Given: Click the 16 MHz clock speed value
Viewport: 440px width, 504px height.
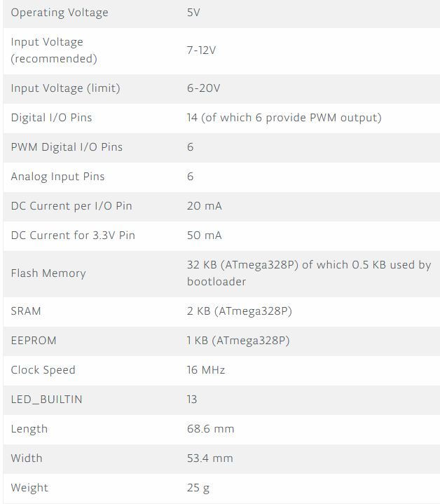Looking at the screenshot, I should pos(206,370).
